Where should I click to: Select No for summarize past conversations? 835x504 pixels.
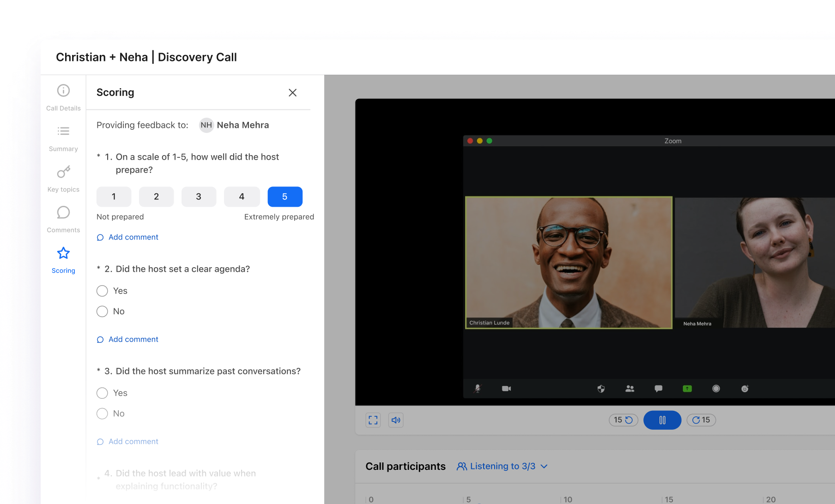tap(102, 414)
